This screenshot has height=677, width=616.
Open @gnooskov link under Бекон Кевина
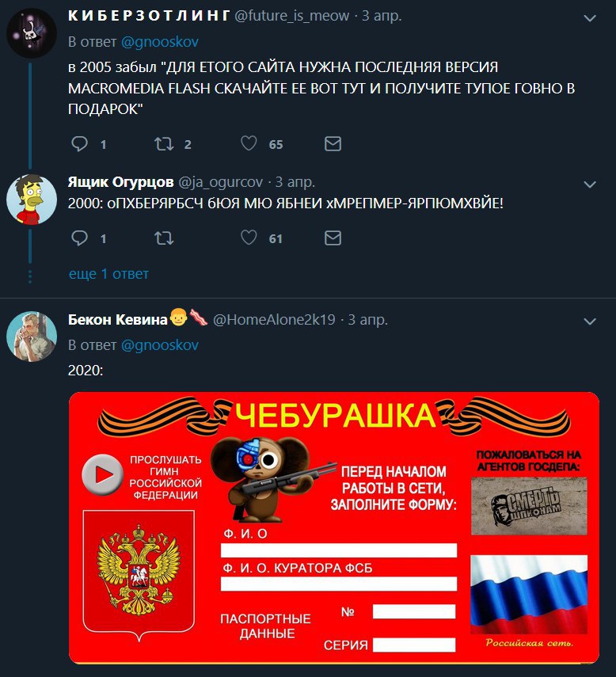[x=160, y=345]
